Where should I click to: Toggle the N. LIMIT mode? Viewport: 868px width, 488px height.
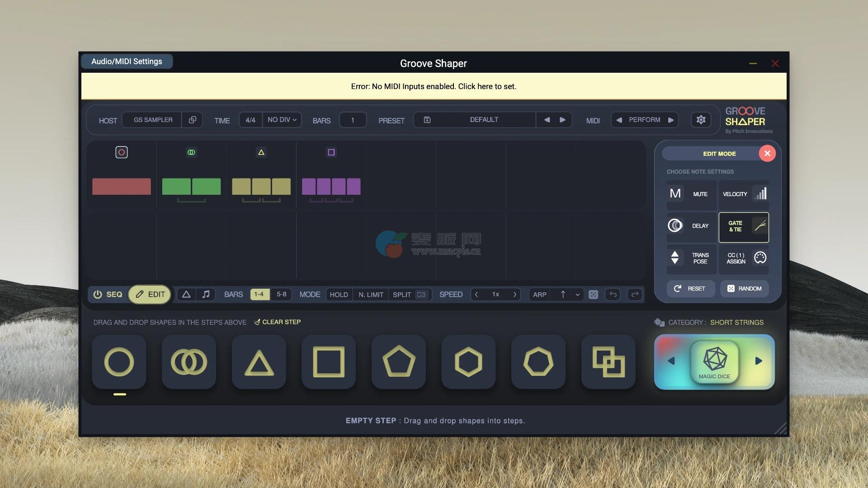pyautogui.click(x=371, y=295)
